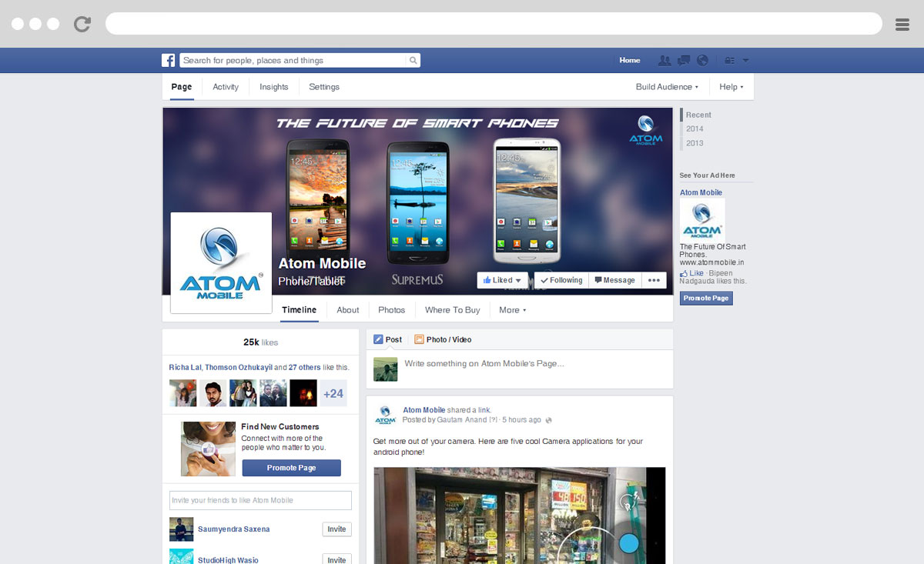Click the three-dots more actions button
924x564 pixels.
(654, 281)
